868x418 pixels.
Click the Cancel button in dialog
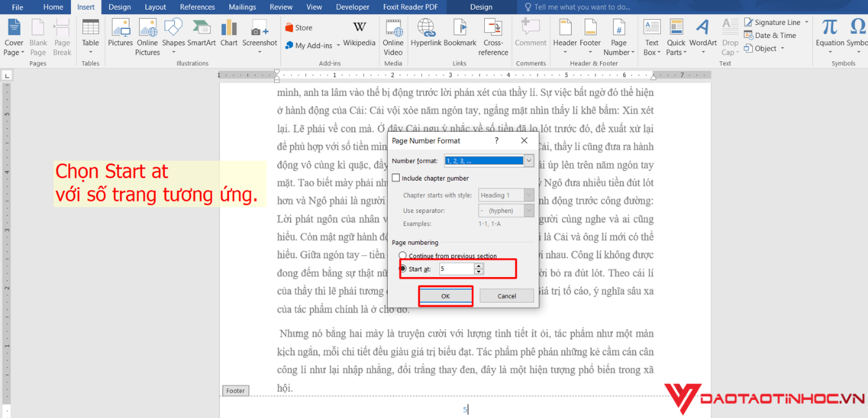pyautogui.click(x=507, y=296)
